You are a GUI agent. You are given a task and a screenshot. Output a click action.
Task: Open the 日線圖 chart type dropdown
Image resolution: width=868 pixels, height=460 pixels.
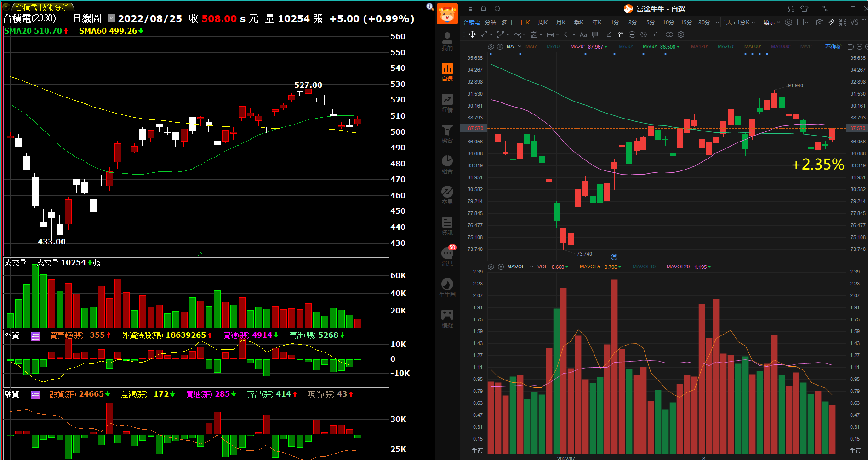coord(111,18)
